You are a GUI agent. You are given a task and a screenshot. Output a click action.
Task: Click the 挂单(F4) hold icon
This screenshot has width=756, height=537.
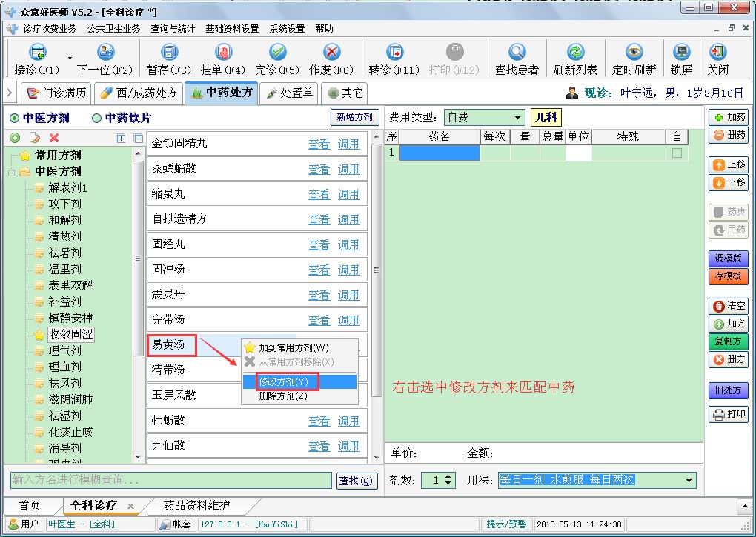pos(223,52)
